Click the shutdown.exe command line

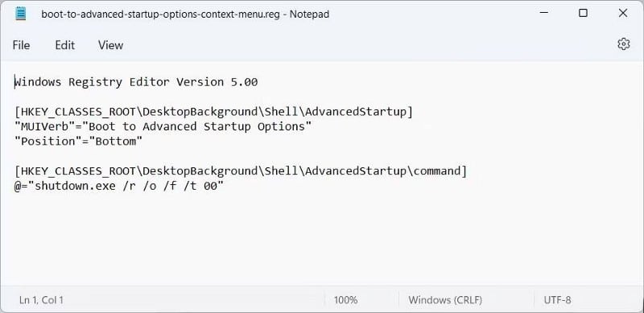pos(119,186)
